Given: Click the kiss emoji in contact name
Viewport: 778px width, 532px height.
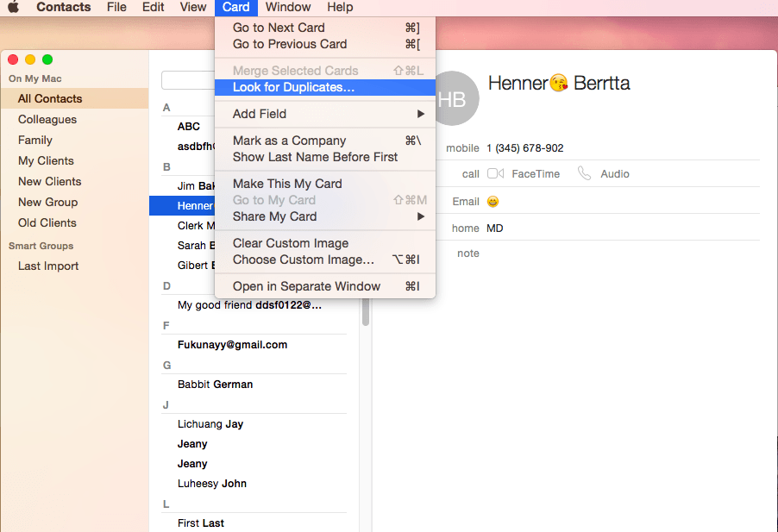Looking at the screenshot, I should coord(559,83).
